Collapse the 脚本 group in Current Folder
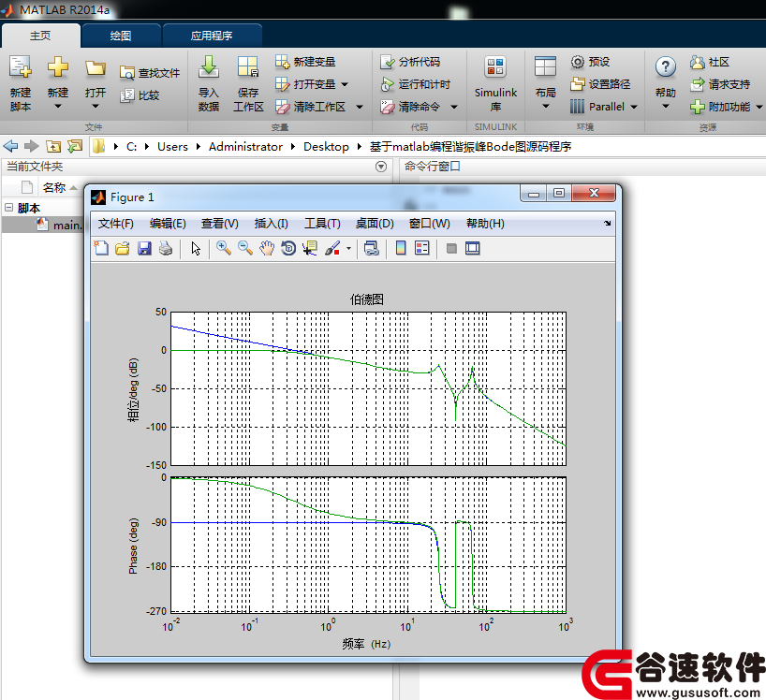 coord(8,208)
